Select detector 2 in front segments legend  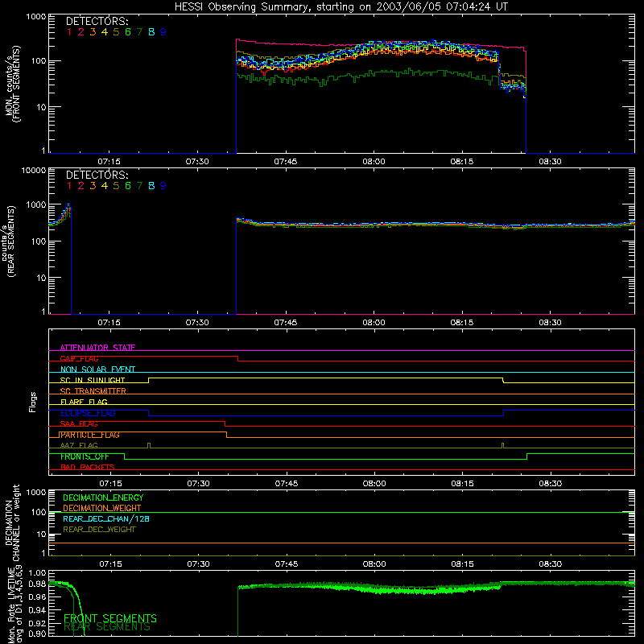pyautogui.click(x=81, y=32)
